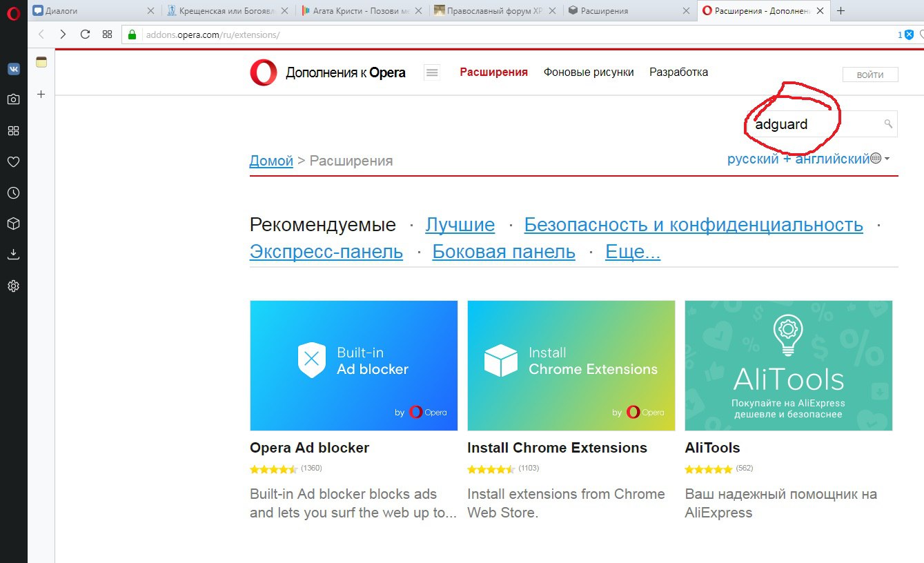924x563 pixels.
Task: Open the Безопасность и конфиденциальность category
Action: click(x=694, y=225)
